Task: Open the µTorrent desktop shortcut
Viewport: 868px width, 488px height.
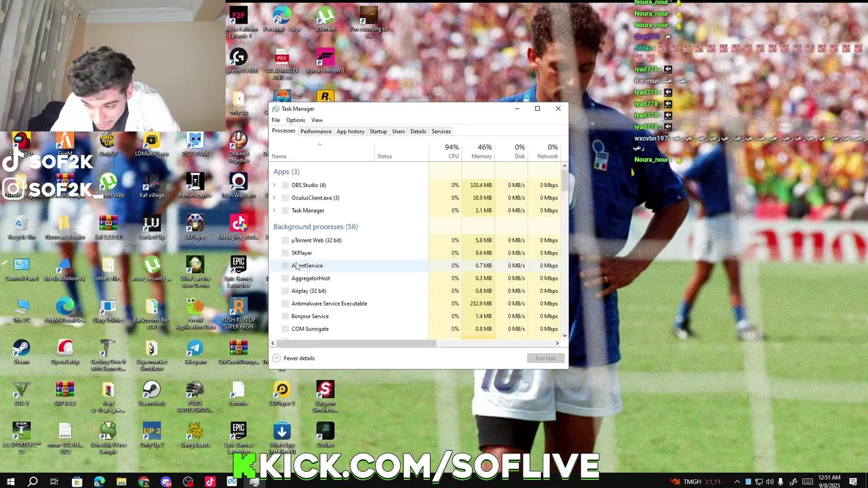Action: coord(325,20)
